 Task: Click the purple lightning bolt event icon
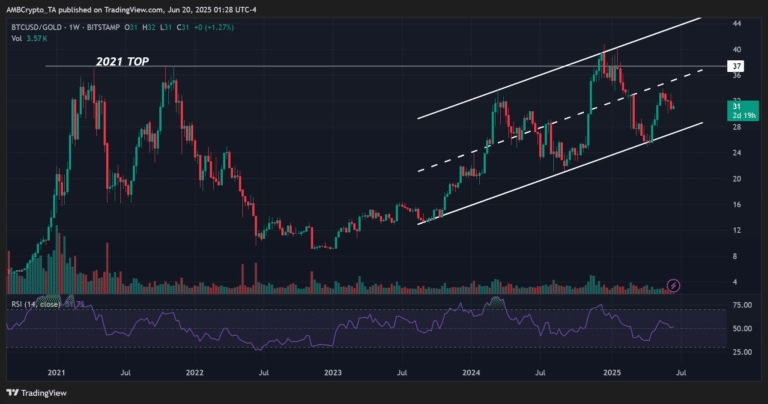pyautogui.click(x=673, y=286)
